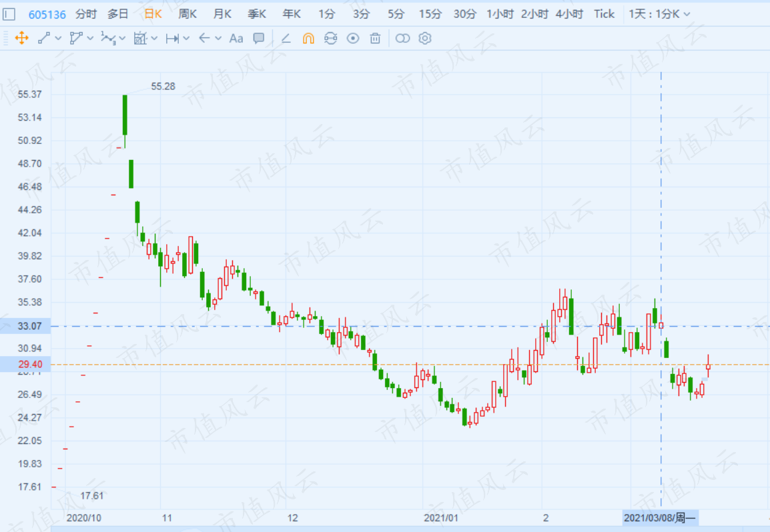770x532 pixels.
Task: Expand the arrow tool dropdown chevron
Action: [x=219, y=38]
